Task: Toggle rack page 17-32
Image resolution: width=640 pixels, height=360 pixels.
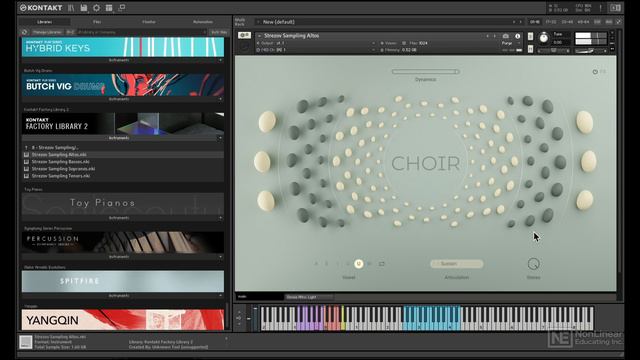Action: pos(551,22)
